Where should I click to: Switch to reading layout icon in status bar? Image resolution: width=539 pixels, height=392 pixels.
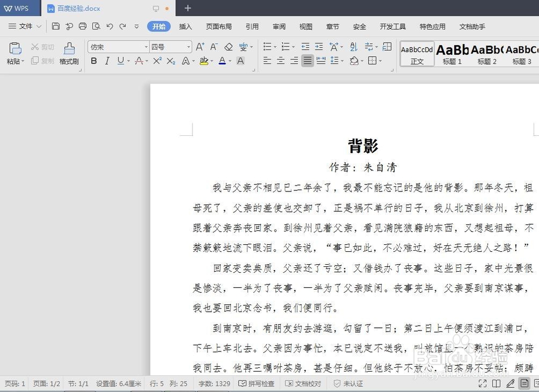496,383
